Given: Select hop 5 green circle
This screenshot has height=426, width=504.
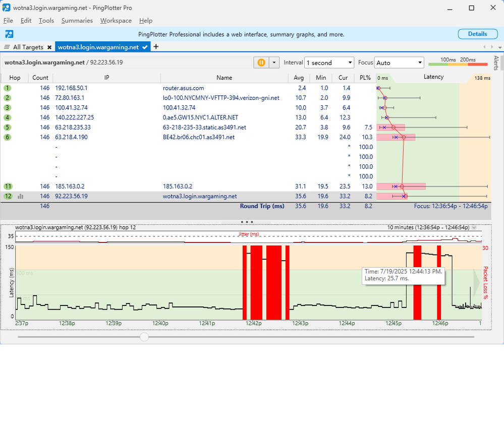Looking at the screenshot, I should coord(7,127).
